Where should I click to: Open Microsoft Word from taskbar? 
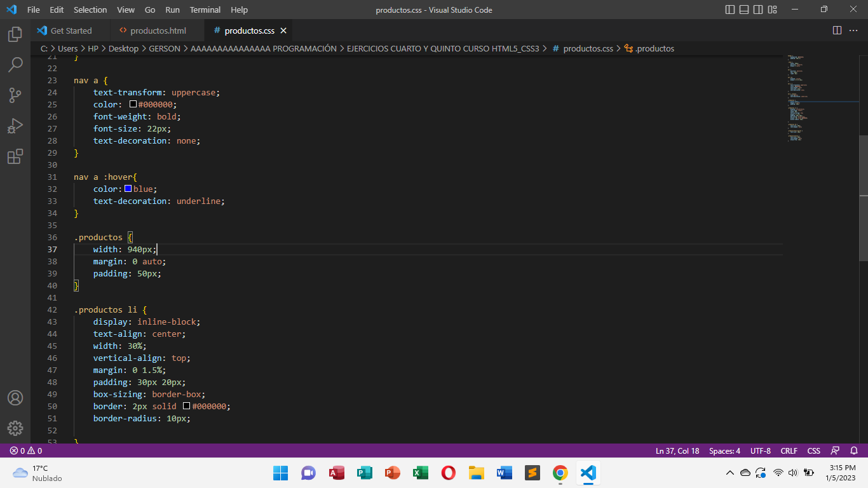tap(504, 473)
